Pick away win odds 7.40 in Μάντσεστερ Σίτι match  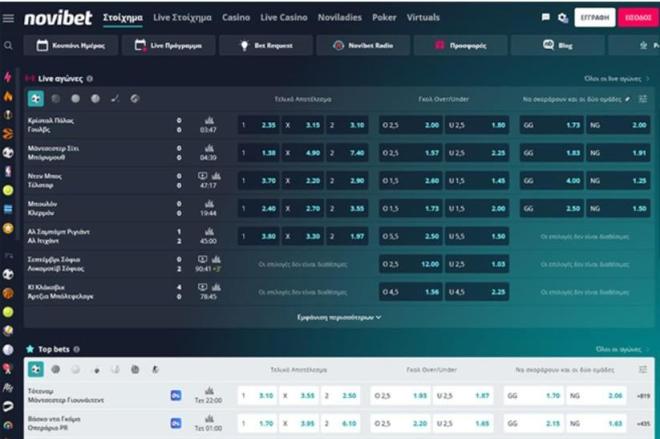click(347, 153)
